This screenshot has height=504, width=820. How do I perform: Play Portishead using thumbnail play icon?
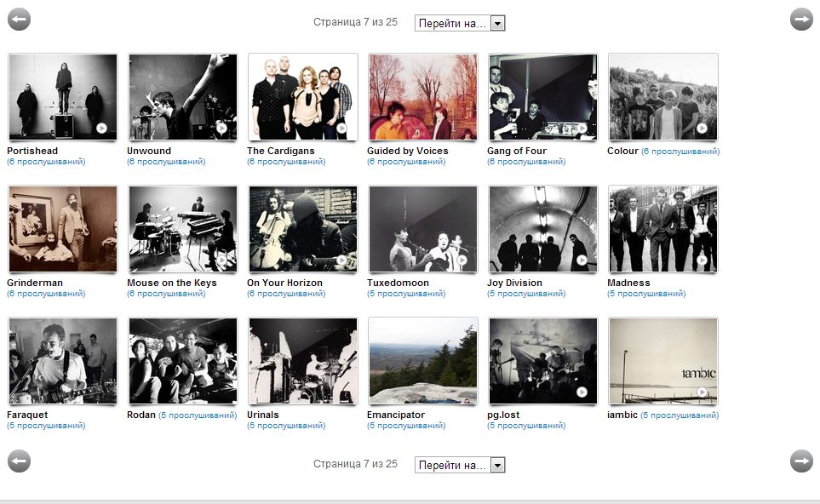pos(101,128)
